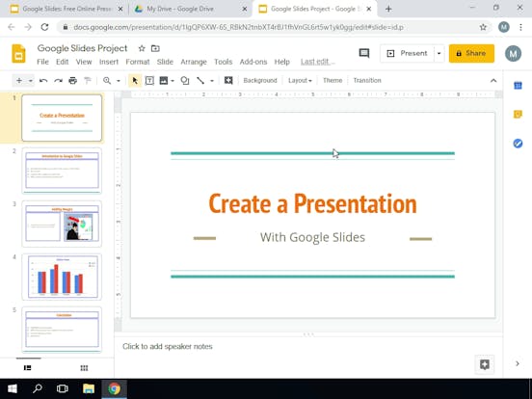Click the Explore button near speaker notes
Screen dimensions: 532x399
click(x=485, y=364)
